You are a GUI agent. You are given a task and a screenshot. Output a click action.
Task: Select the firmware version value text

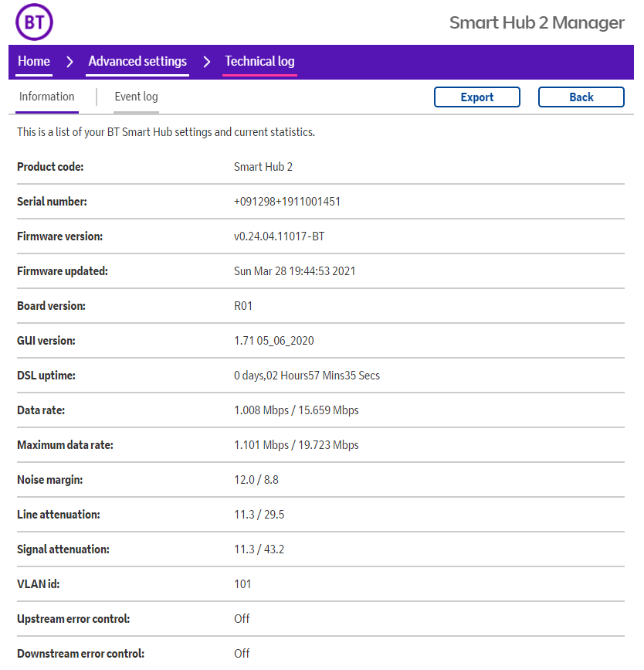tap(279, 236)
